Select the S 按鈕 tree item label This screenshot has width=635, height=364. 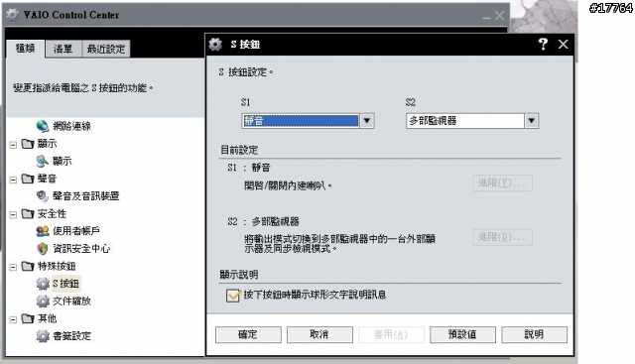[x=66, y=284]
